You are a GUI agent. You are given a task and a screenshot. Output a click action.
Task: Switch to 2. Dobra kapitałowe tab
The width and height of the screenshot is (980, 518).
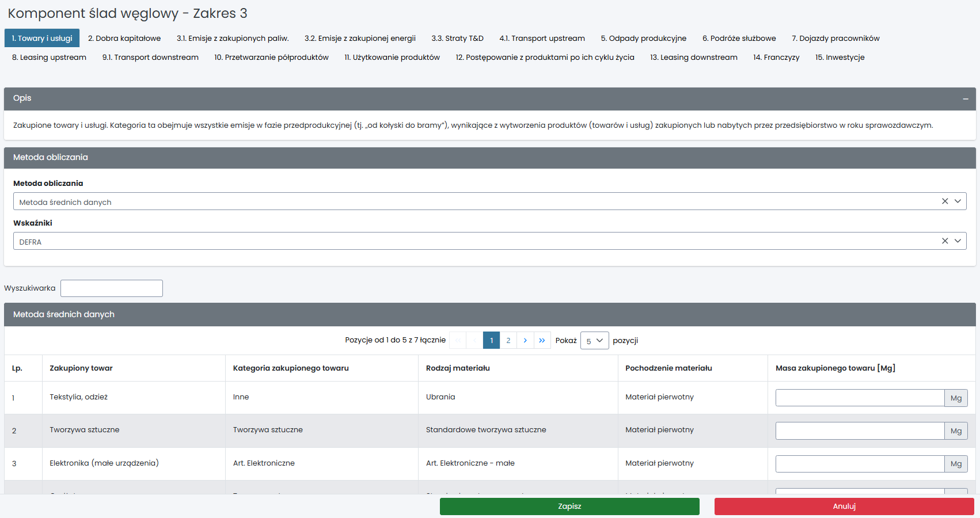(x=124, y=39)
